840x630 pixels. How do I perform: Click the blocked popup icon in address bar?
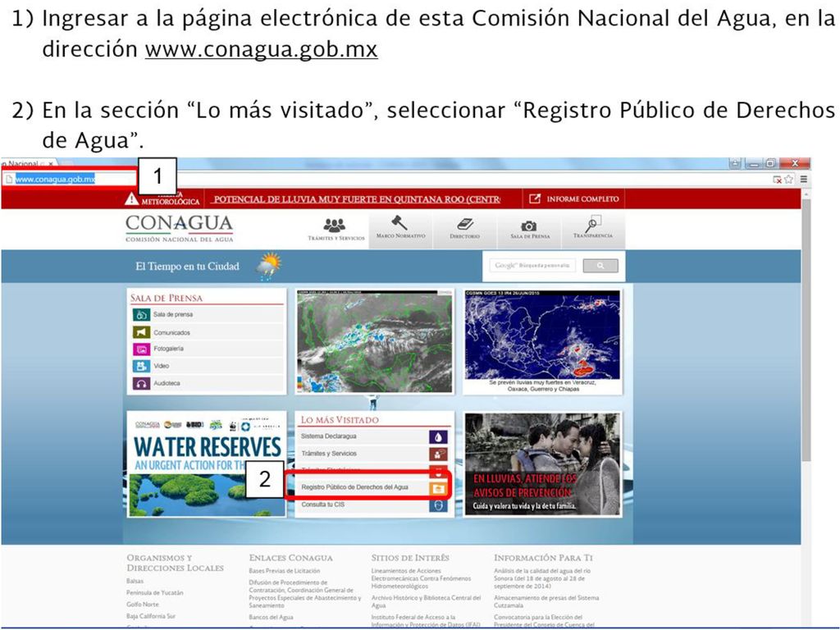[x=778, y=180]
